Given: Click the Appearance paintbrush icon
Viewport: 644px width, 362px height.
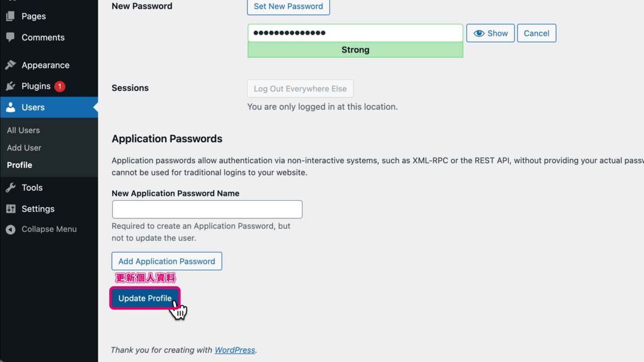Looking at the screenshot, I should point(10,65).
